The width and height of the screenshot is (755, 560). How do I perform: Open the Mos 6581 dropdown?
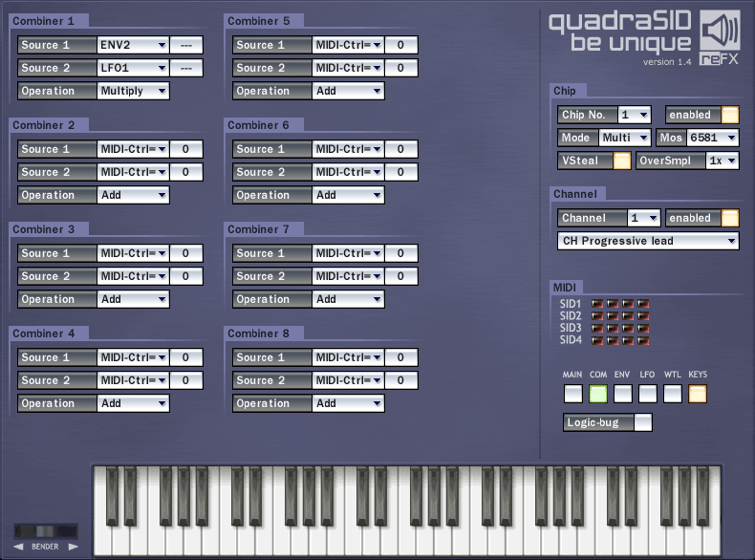click(x=713, y=138)
